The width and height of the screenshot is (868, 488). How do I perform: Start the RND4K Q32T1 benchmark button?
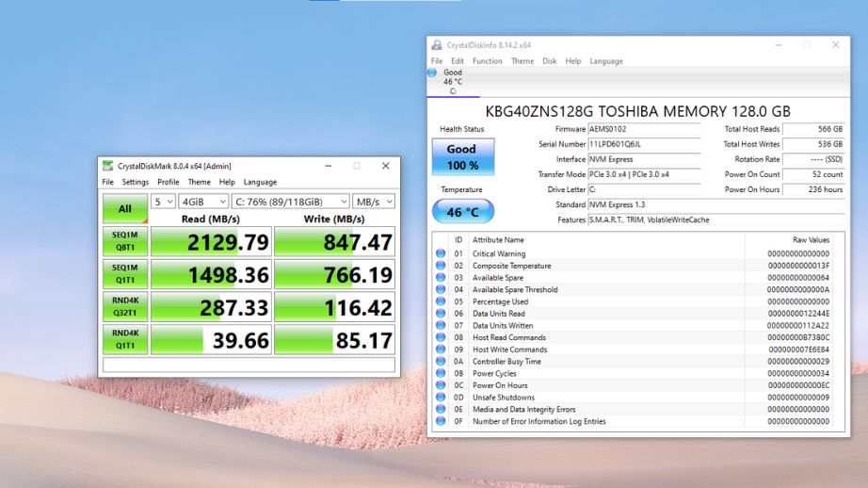coord(125,308)
